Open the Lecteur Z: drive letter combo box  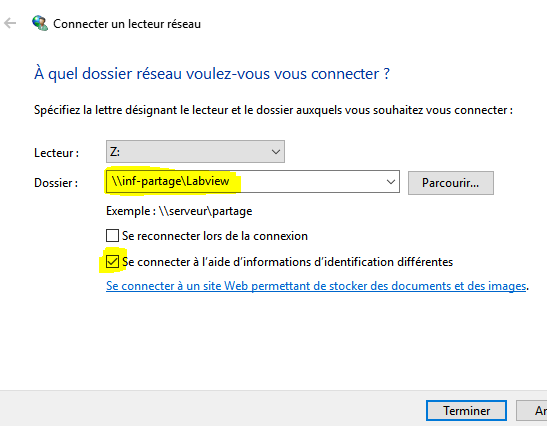pyautogui.click(x=195, y=151)
